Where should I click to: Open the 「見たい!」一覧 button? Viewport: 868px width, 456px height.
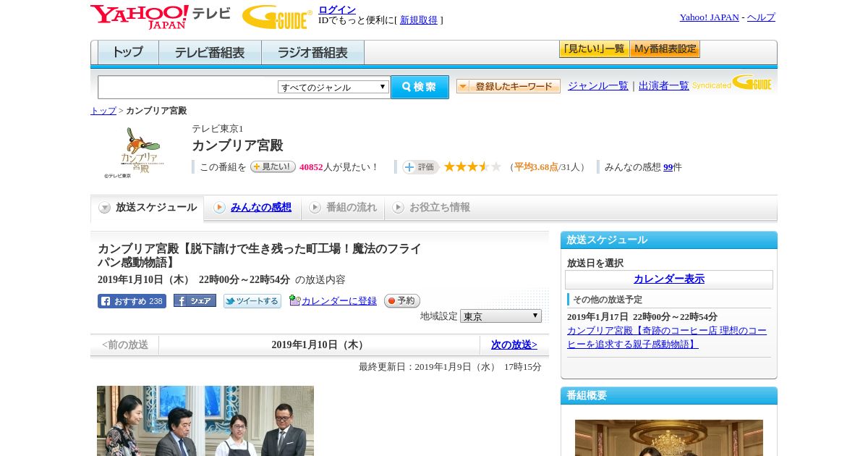click(594, 49)
